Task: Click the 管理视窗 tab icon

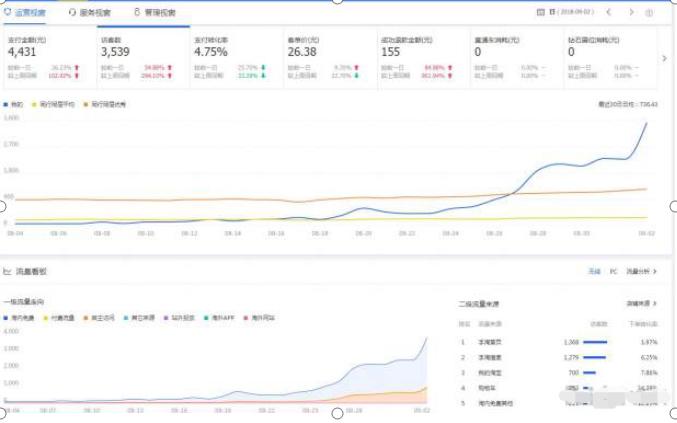Action: pos(136,13)
